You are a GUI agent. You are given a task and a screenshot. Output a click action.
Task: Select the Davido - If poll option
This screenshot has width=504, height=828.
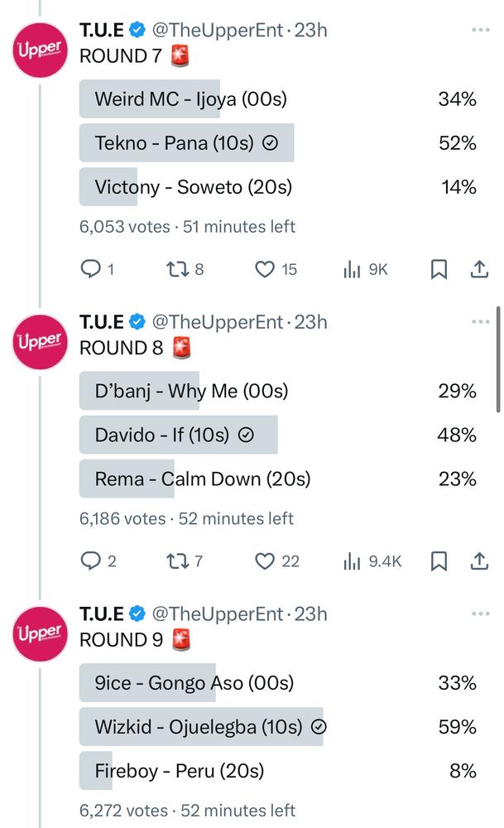coord(278,435)
